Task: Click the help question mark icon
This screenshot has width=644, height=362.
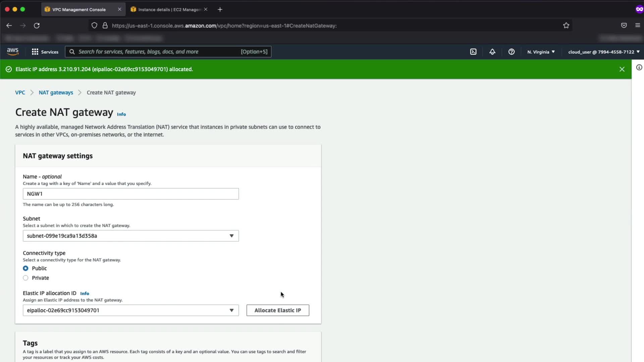Action: click(x=511, y=52)
